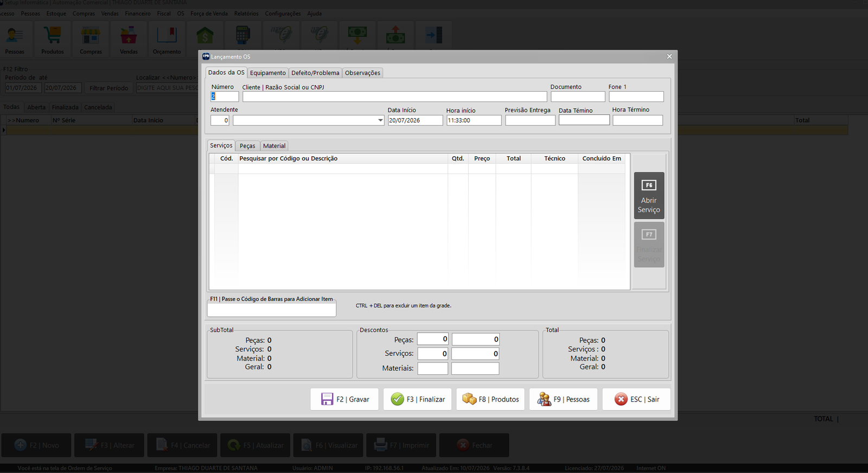Image resolution: width=868 pixels, height=473 pixels.
Task: Click the Previsão Entrega field
Action: click(x=530, y=120)
